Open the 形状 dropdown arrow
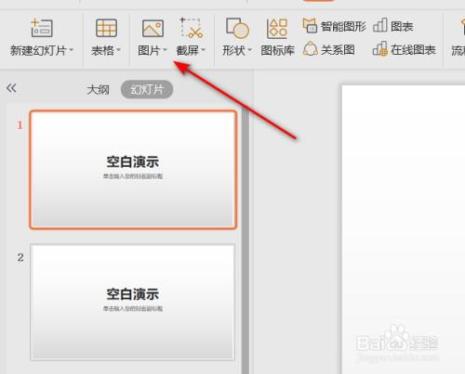 click(x=249, y=51)
